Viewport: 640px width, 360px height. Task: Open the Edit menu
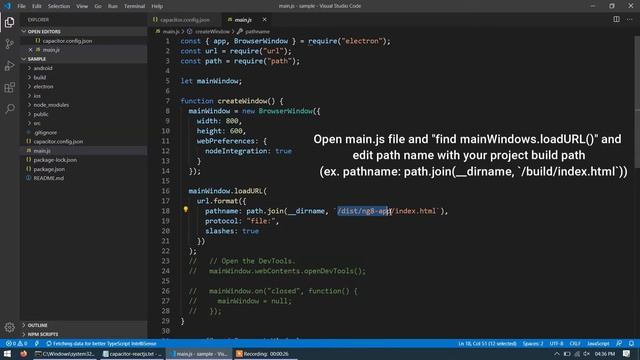pos(37,6)
